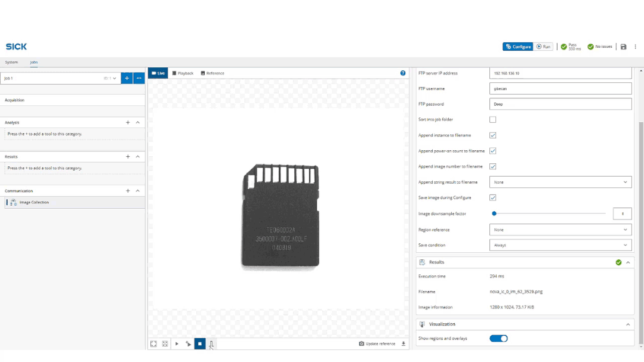Click the single trigger pulse icon
This screenshot has width=644, height=362.
click(x=211, y=344)
